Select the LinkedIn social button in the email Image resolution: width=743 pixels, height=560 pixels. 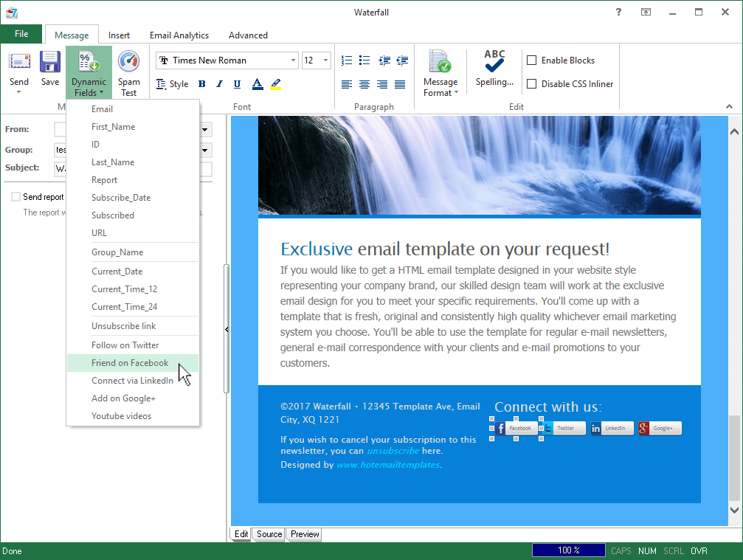point(612,428)
